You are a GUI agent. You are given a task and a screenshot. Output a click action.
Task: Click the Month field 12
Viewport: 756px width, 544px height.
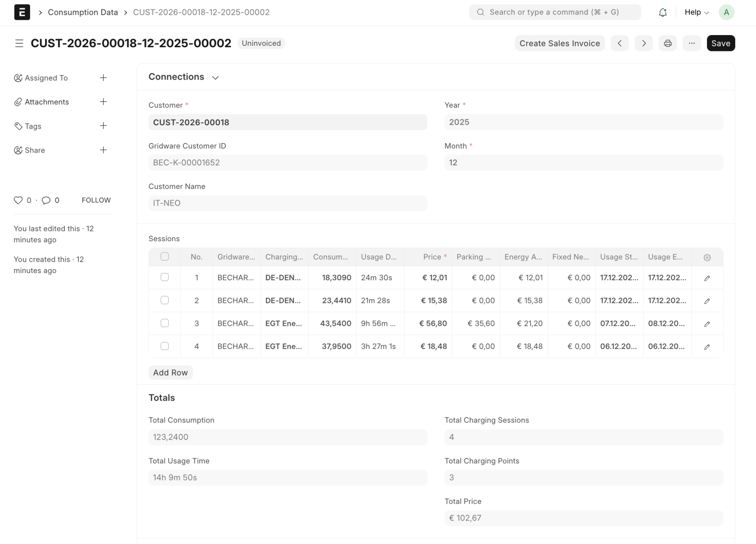(584, 163)
